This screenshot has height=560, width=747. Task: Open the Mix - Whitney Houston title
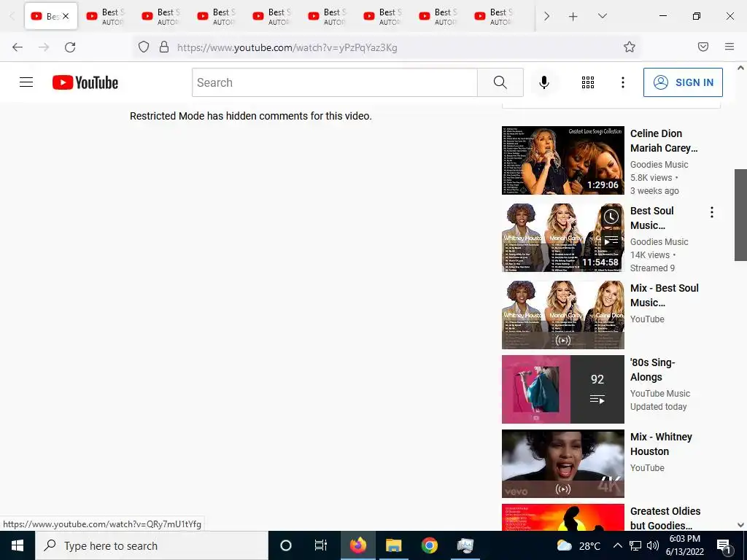coord(661,444)
